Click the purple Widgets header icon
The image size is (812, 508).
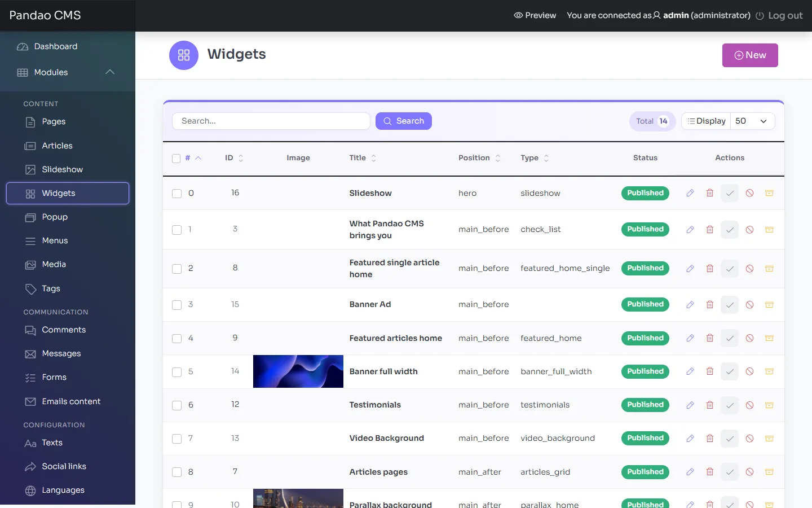(x=184, y=55)
